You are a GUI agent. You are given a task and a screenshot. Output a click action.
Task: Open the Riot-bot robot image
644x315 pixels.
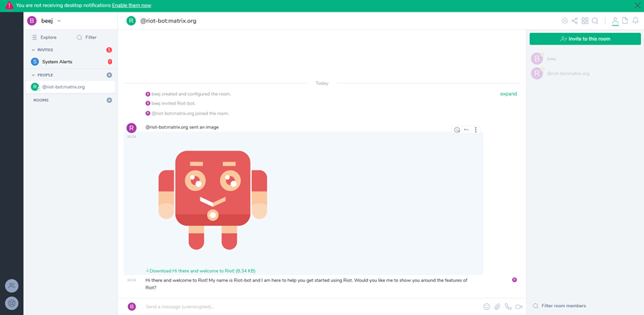pyautogui.click(x=213, y=200)
